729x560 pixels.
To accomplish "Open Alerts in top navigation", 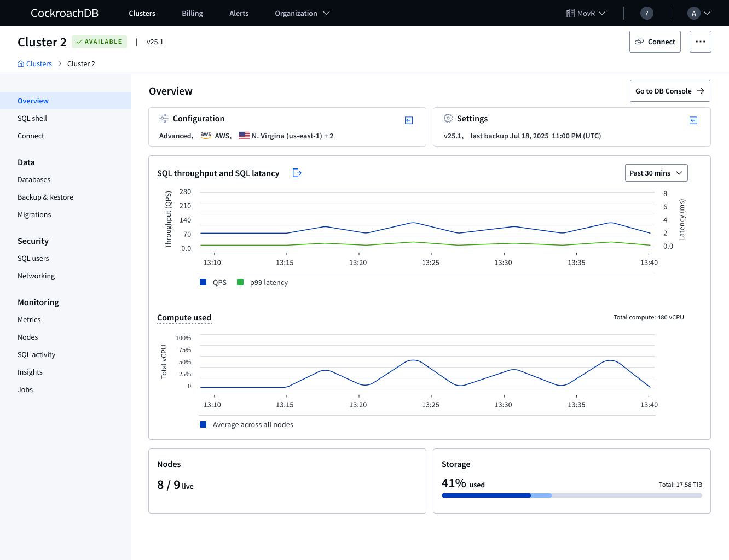I will coord(239,13).
